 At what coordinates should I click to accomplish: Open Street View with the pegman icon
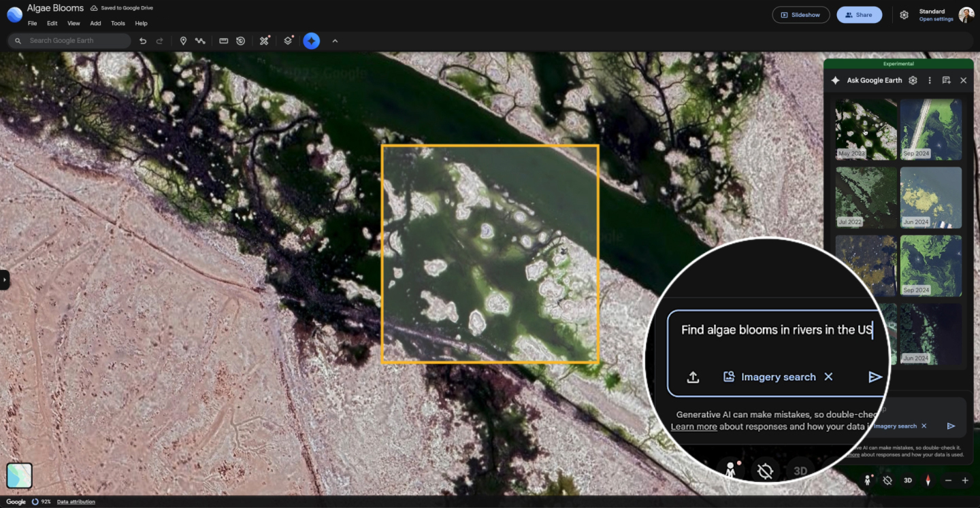coord(868,480)
